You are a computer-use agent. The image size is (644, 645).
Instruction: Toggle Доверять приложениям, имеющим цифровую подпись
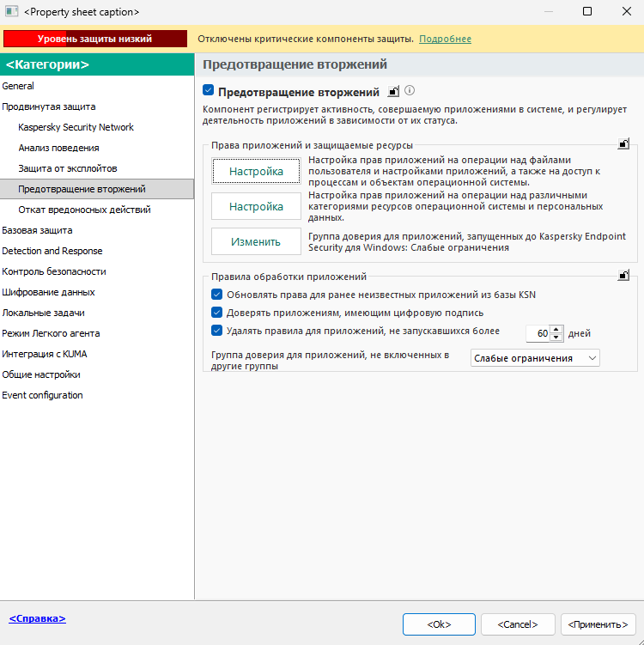click(x=216, y=313)
